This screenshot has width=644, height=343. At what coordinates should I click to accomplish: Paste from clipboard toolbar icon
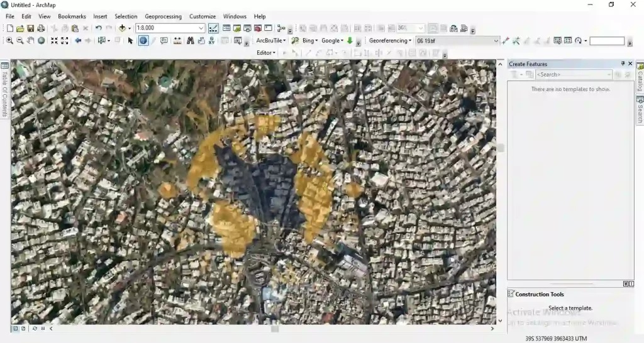point(75,28)
